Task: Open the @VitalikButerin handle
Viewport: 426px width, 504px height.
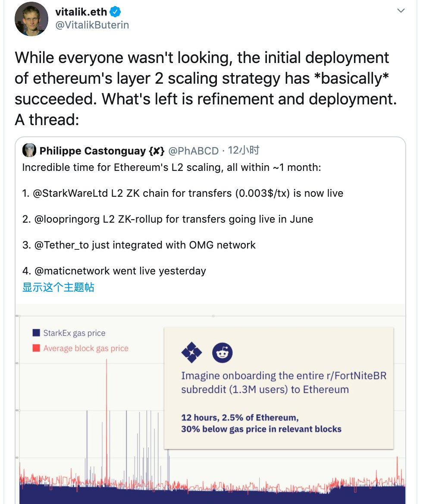Action: (x=92, y=25)
